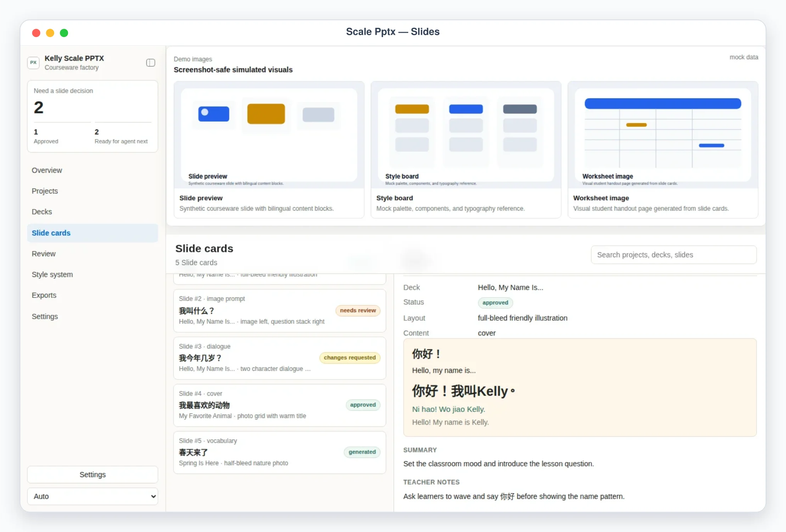Viewport: 786px width, 532px height.
Task: Select Slide #2 image prompt card
Action: click(x=280, y=311)
